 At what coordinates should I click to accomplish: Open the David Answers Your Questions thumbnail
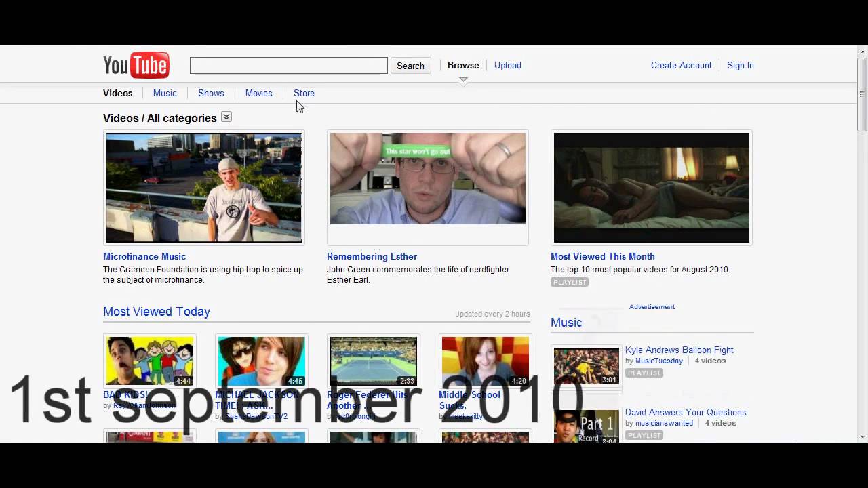tap(587, 426)
